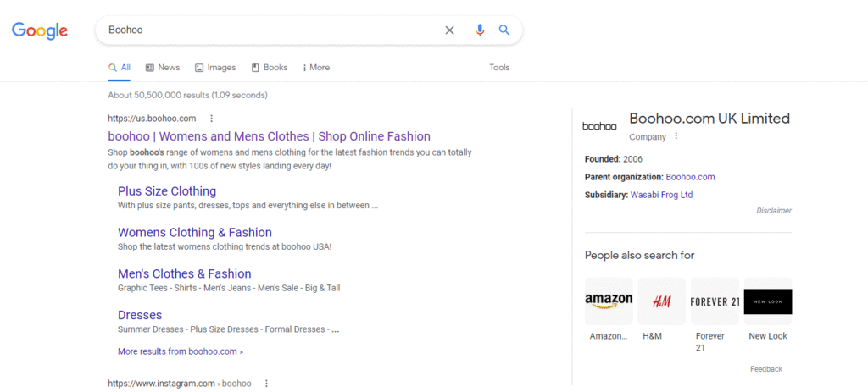This screenshot has height=392, width=868.
Task: Switch to the Images tab
Action: pyautogui.click(x=215, y=68)
